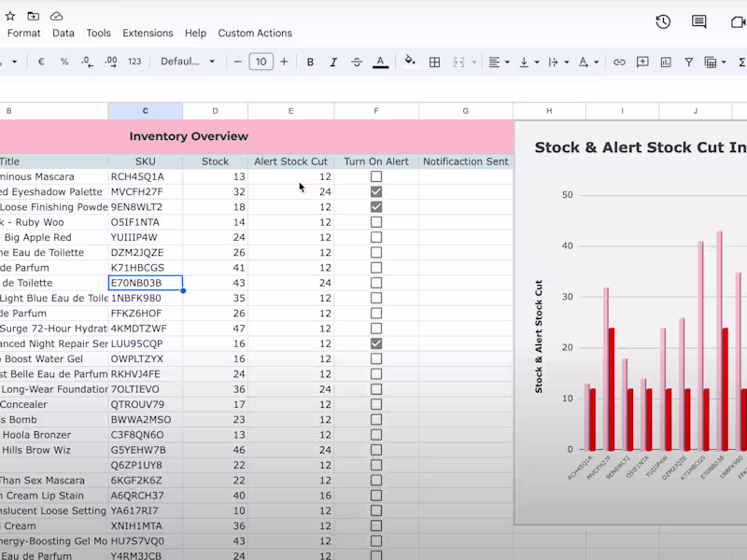Uncheck Turn On Alert for LUU95CQP
Image resolution: width=747 pixels, height=560 pixels.
point(376,343)
